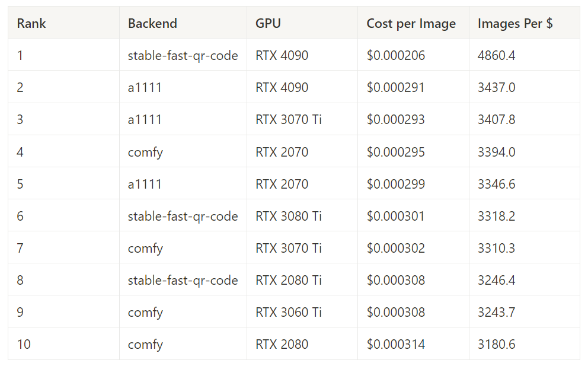588x366 pixels.
Task: Click the $0.000206 cost value
Action: coord(395,56)
